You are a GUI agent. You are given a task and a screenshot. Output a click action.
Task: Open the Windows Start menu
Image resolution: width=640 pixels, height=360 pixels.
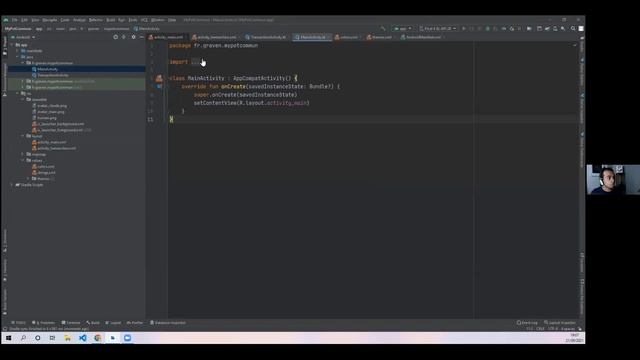9,338
